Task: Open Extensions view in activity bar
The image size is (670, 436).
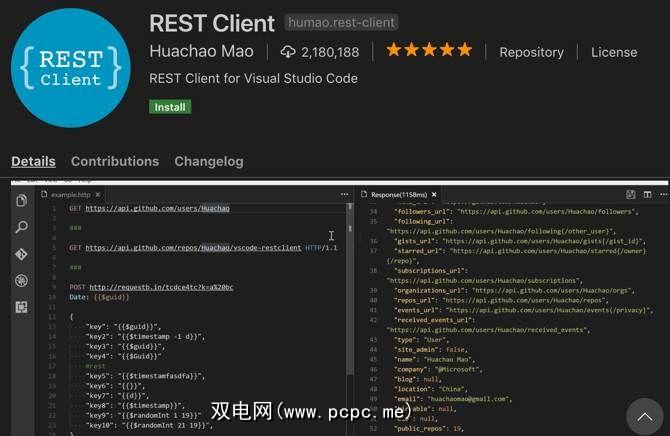Action: [x=20, y=308]
